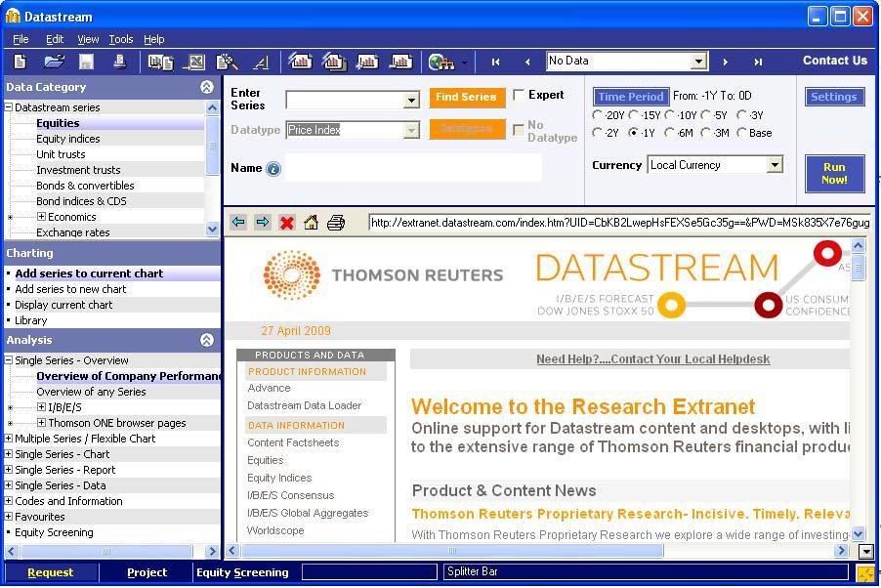Click the stacked charts toolbar icon
This screenshot has height=588, width=881.
click(x=334, y=61)
